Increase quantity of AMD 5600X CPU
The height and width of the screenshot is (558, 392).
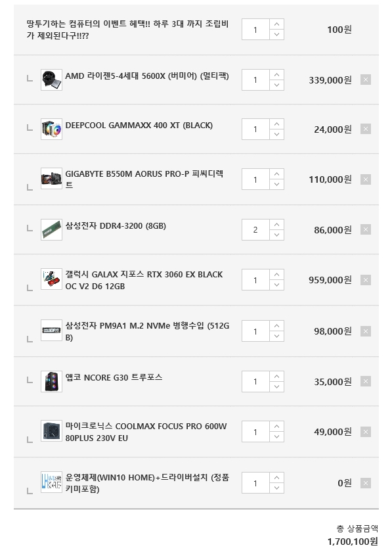(x=277, y=75)
